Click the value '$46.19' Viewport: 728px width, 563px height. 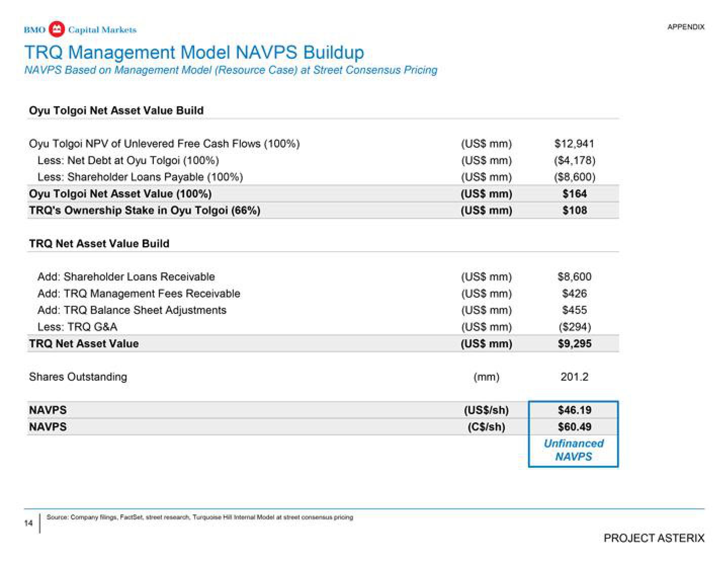574,410
